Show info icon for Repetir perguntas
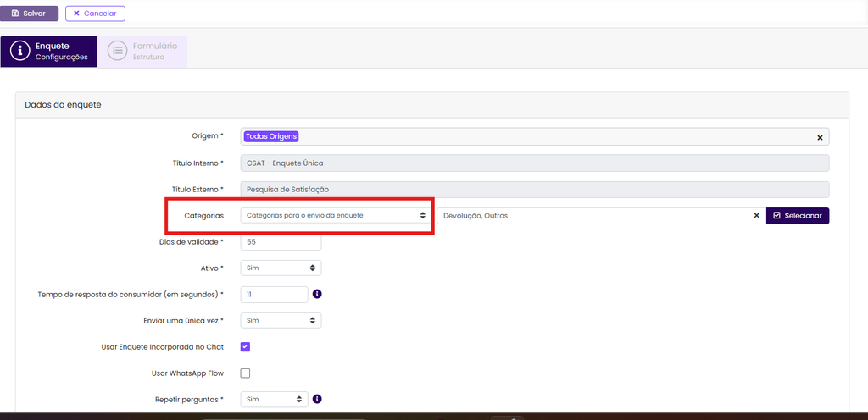Image resolution: width=868 pixels, height=420 pixels. click(x=317, y=399)
